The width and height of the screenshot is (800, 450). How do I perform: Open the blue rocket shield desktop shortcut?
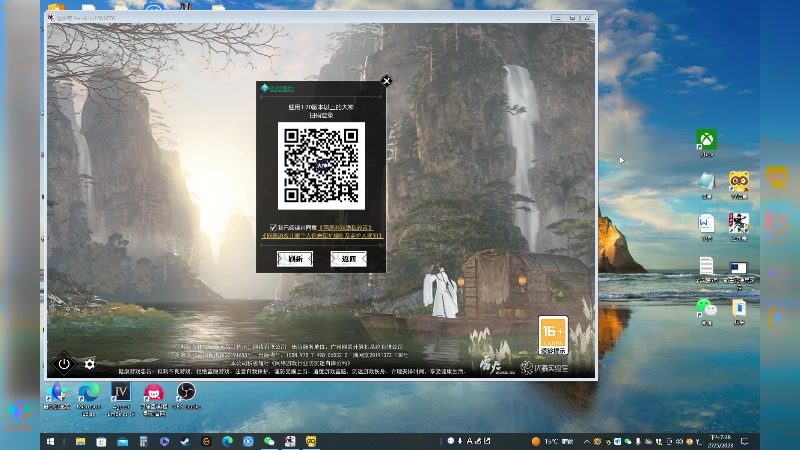click(x=56, y=396)
